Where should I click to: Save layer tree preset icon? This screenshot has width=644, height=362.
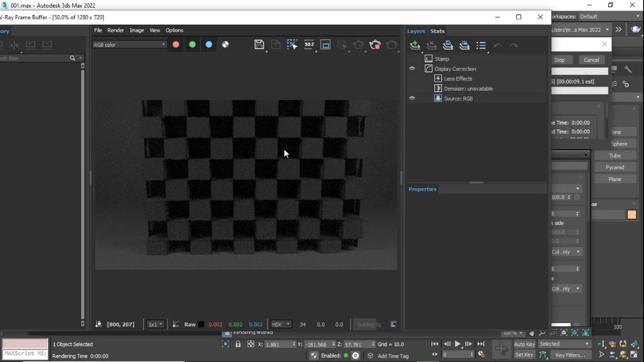coord(448,45)
